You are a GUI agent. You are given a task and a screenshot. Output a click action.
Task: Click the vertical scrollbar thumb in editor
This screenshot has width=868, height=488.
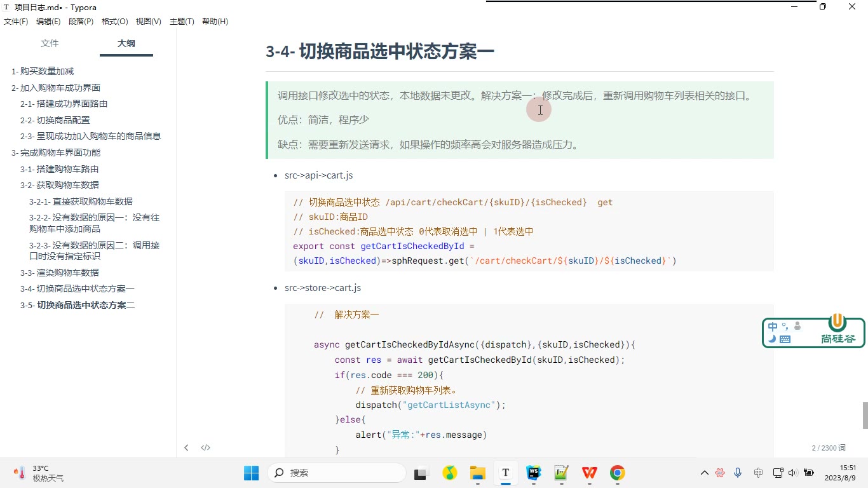865,416
